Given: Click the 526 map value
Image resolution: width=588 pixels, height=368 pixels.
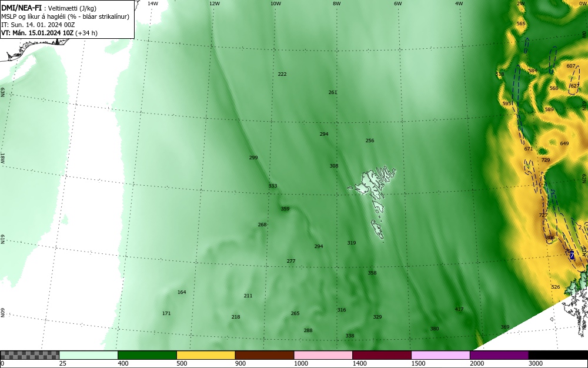Looking at the screenshot, I should point(556,287).
